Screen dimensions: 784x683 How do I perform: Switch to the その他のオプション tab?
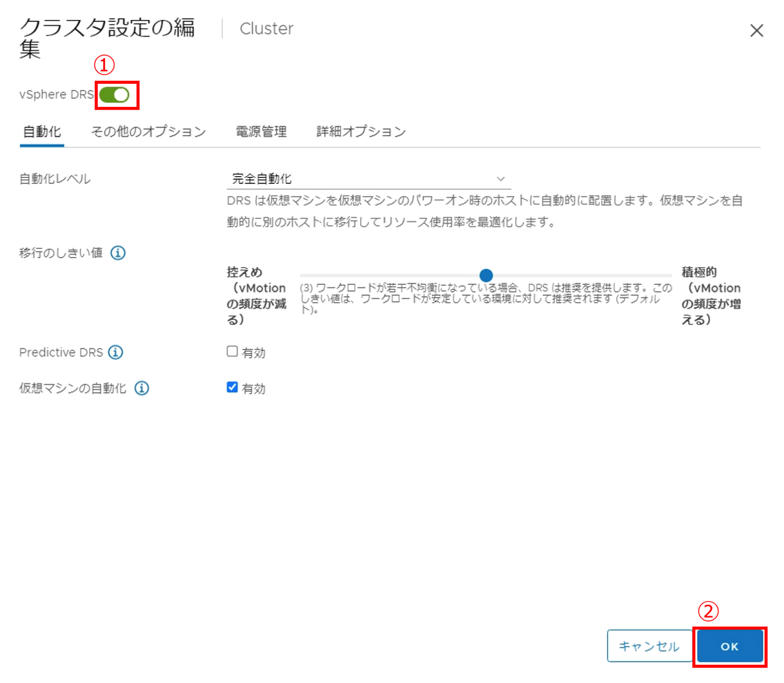click(148, 132)
